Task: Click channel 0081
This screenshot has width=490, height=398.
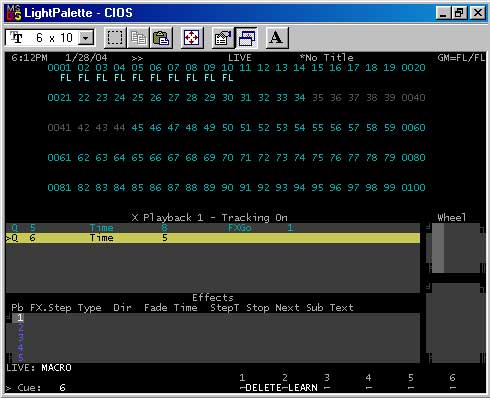Action: (x=59, y=188)
